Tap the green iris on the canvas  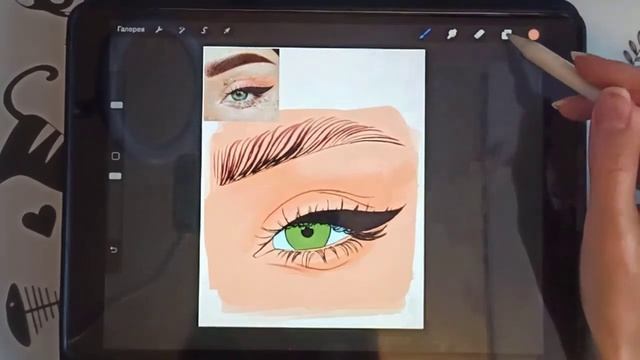[x=308, y=235]
